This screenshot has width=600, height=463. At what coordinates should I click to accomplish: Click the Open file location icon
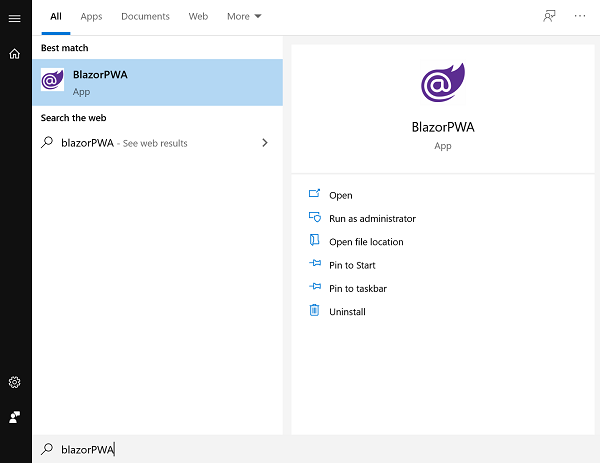(x=314, y=240)
